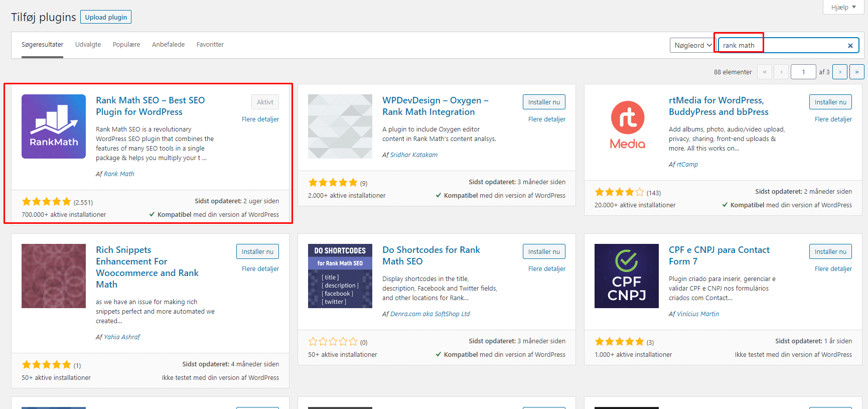
Task: Jump to last page with double arrow
Action: coord(857,72)
